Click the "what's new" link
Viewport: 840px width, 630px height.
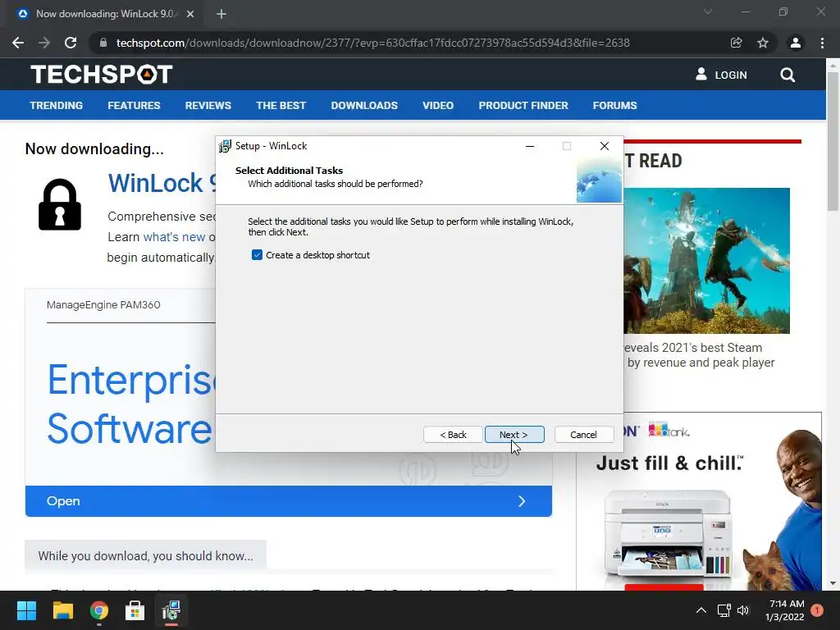pos(174,237)
